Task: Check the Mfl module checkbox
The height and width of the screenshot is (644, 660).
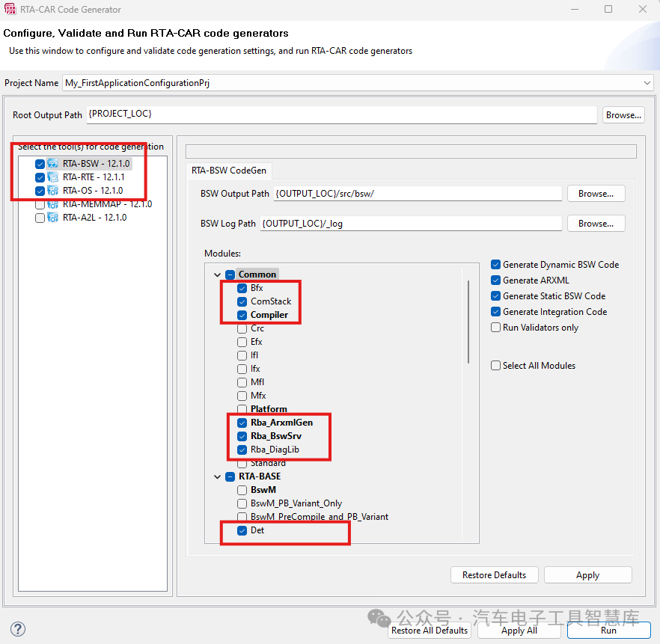Action: pyautogui.click(x=242, y=382)
